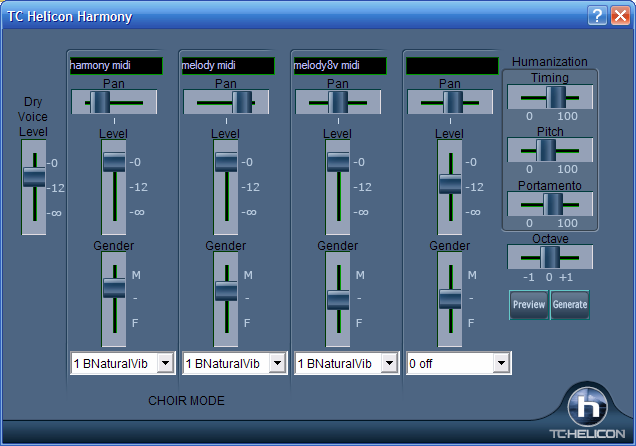Click the melody midi Level fader handle
The image size is (636, 446).
226,162
